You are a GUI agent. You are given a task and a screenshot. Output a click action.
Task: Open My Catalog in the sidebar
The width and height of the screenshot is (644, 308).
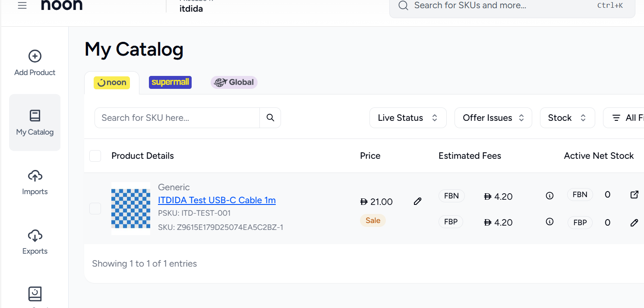pyautogui.click(x=35, y=123)
